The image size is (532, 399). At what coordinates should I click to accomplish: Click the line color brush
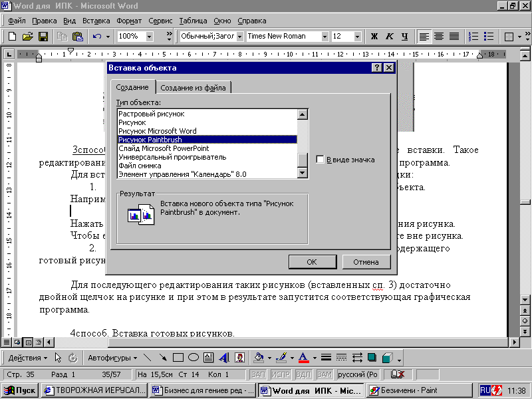point(281,358)
